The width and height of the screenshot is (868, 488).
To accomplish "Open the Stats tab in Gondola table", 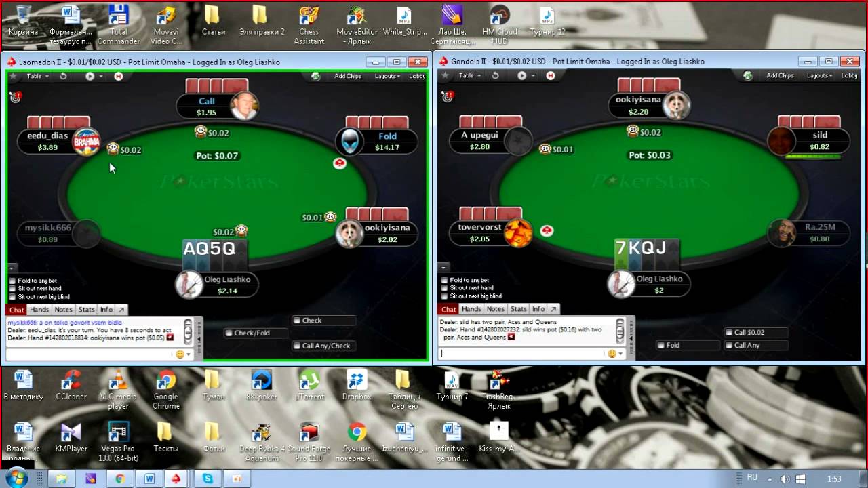I will point(519,309).
